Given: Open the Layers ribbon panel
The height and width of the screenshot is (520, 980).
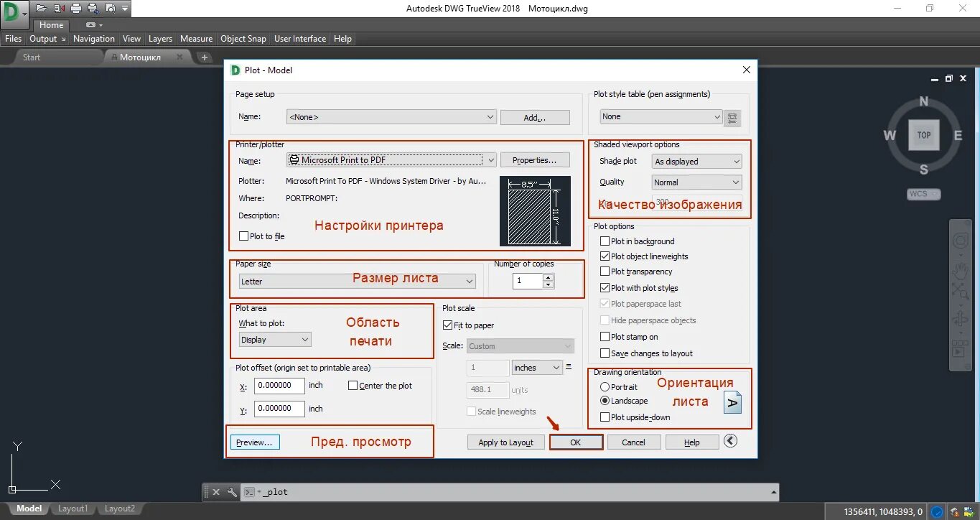Looking at the screenshot, I should click(160, 39).
